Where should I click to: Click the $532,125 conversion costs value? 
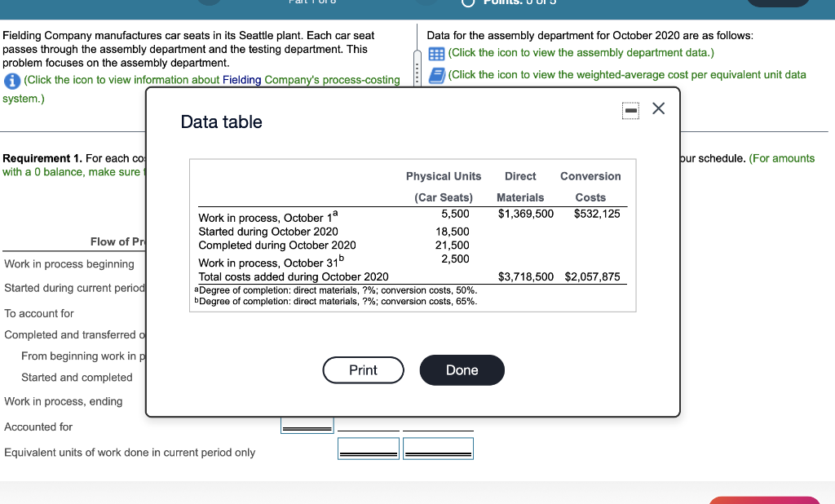pos(597,214)
